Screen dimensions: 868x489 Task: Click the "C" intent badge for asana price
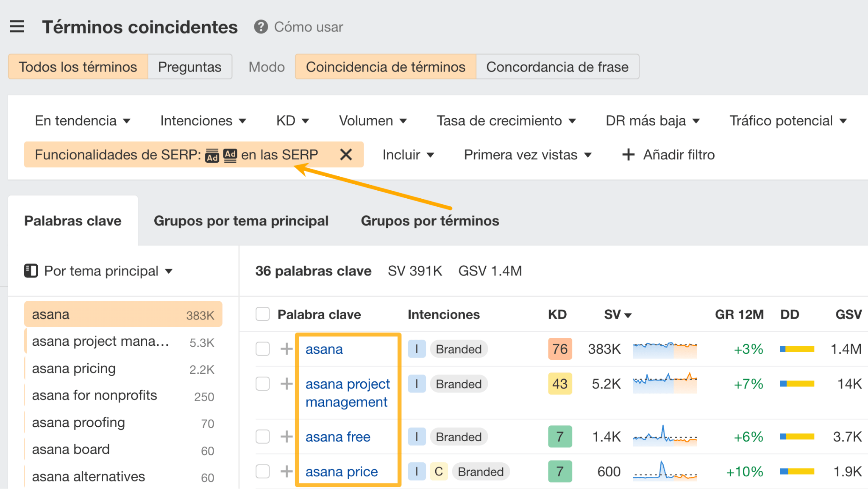coord(439,471)
